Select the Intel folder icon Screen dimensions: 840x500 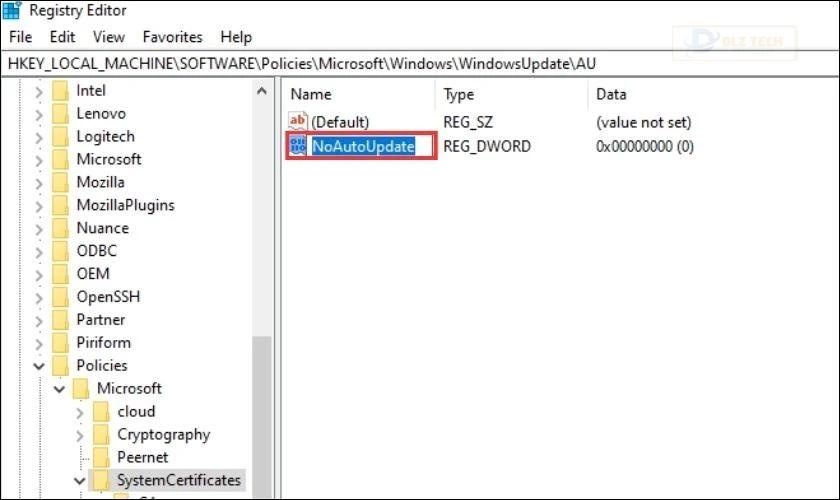(61, 90)
